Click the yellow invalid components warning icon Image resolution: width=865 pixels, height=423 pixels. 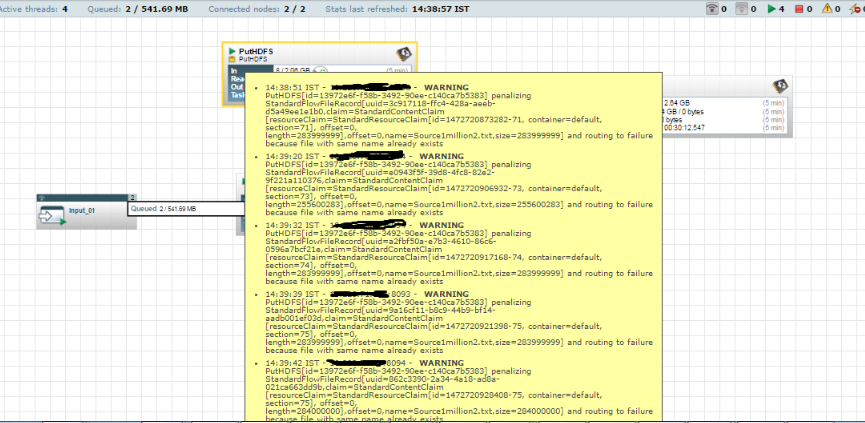(x=827, y=8)
